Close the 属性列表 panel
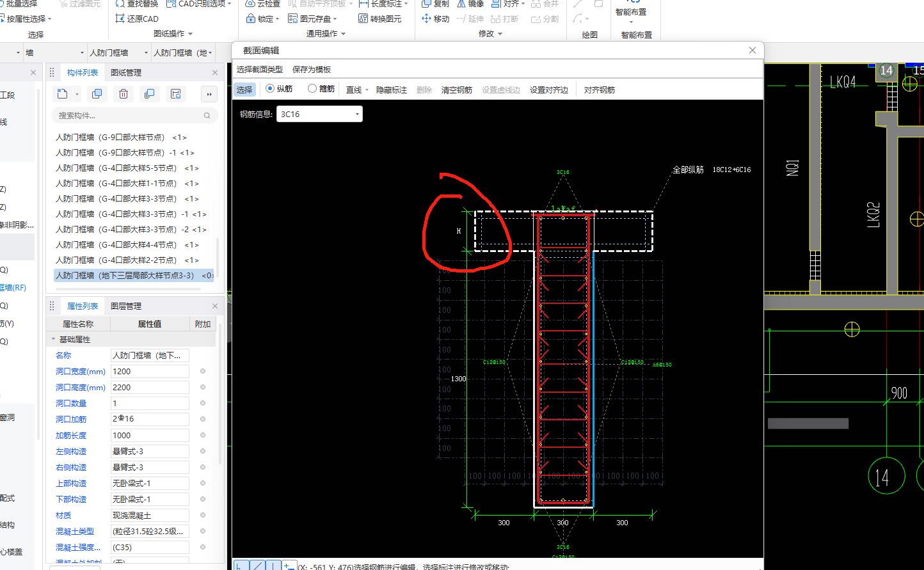 (215, 306)
